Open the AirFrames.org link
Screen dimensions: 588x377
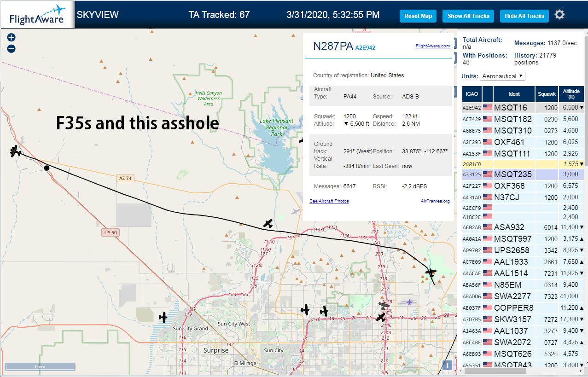click(435, 201)
